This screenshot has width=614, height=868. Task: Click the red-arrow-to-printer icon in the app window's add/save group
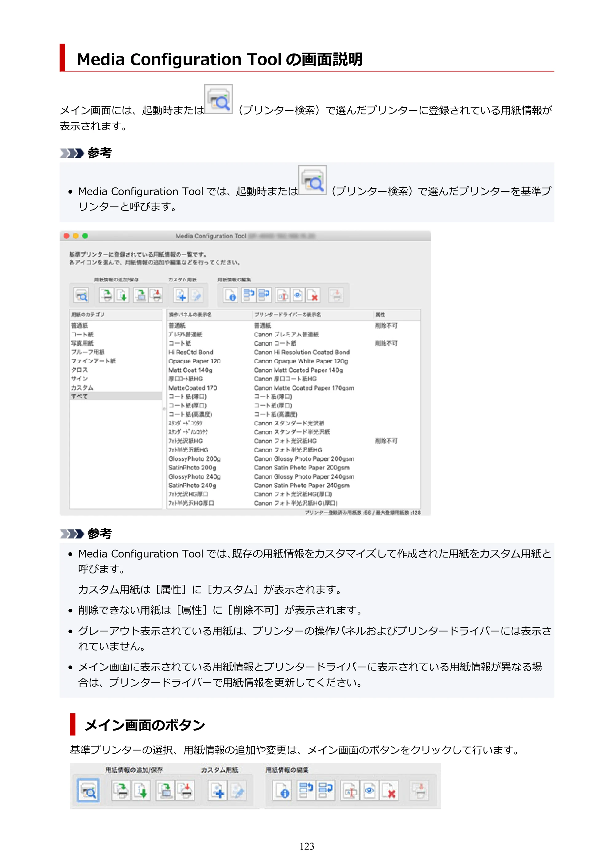(x=155, y=295)
